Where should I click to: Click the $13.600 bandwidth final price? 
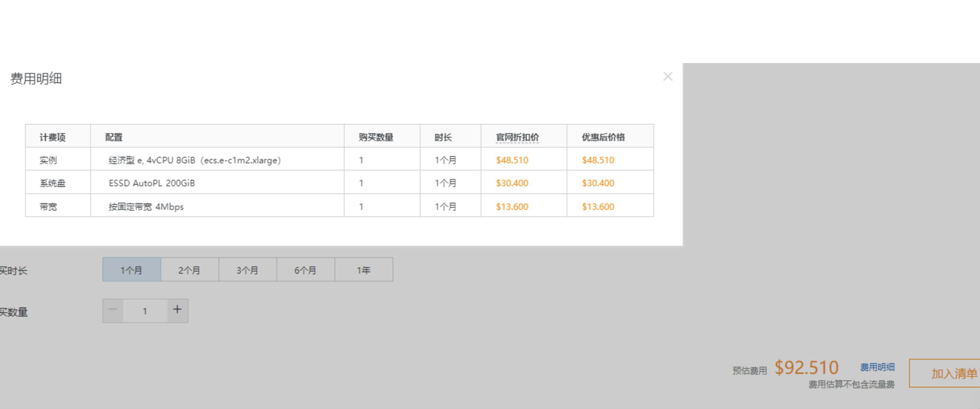coord(598,207)
